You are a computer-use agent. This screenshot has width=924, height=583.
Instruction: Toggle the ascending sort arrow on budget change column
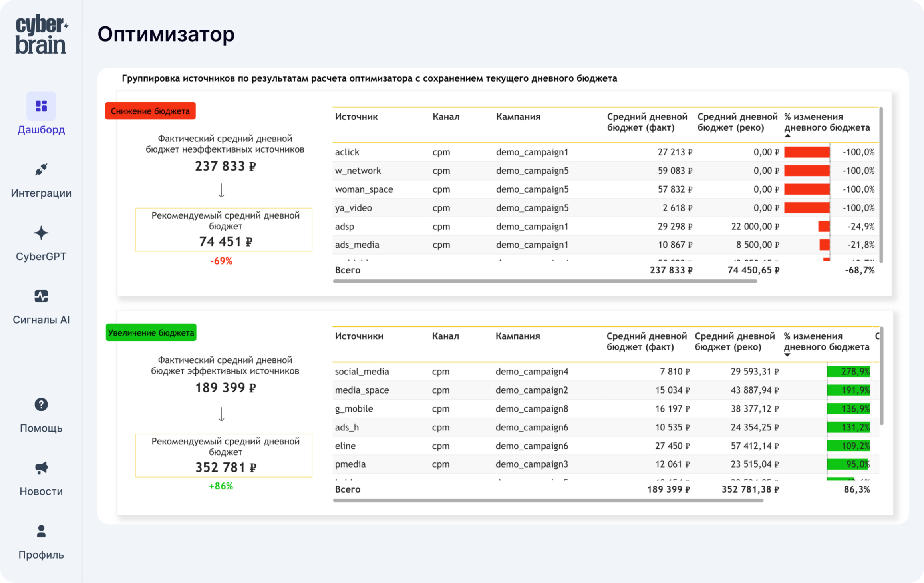(787, 136)
